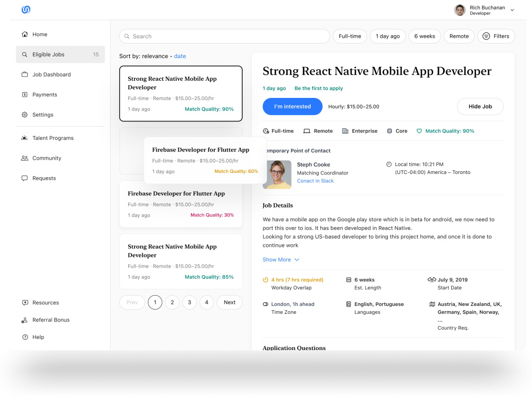The width and height of the screenshot is (532, 399).
Task: Toggle the Full-time filter chip
Action: click(350, 36)
